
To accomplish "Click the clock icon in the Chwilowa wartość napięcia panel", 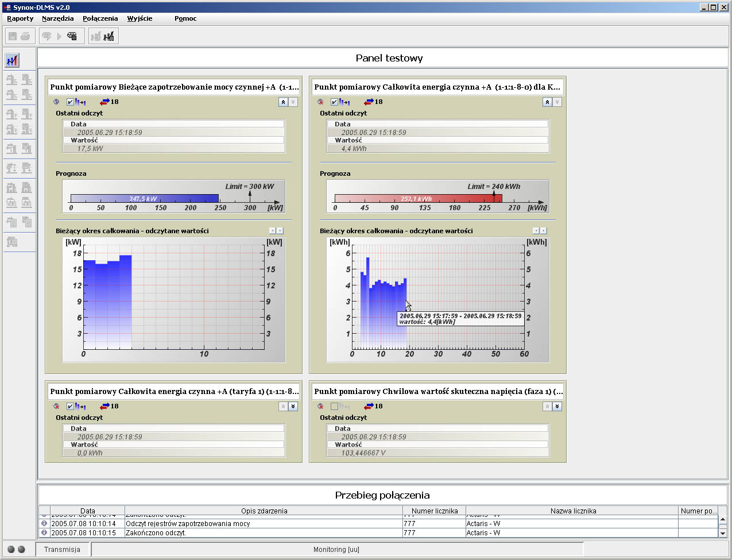I will (x=320, y=406).
